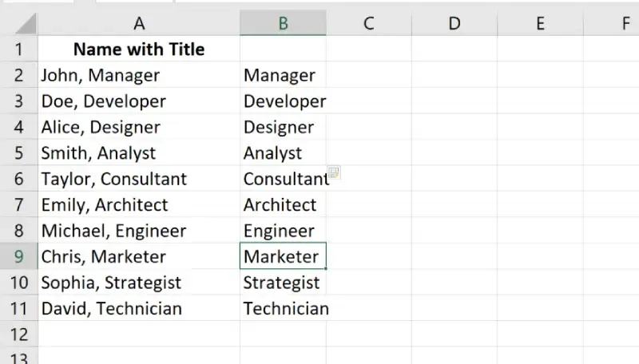Open the Flash Fill options icon
This screenshot has height=364, width=639.
pyautogui.click(x=333, y=172)
